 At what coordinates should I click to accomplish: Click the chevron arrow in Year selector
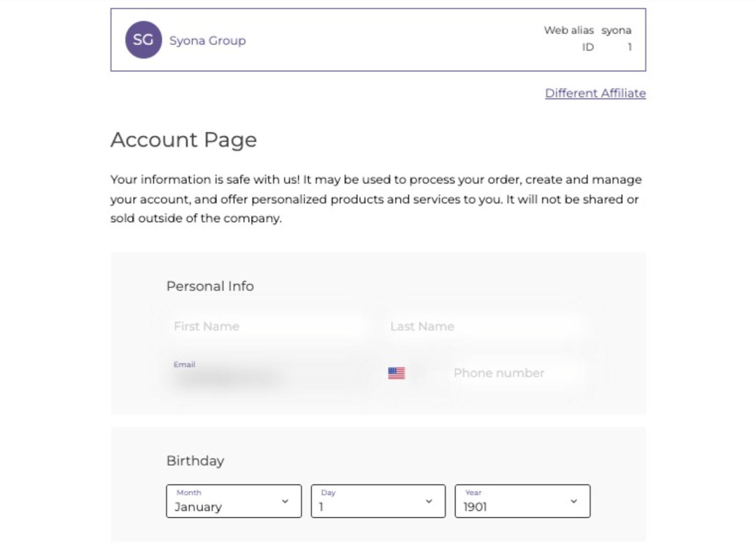coord(574,501)
